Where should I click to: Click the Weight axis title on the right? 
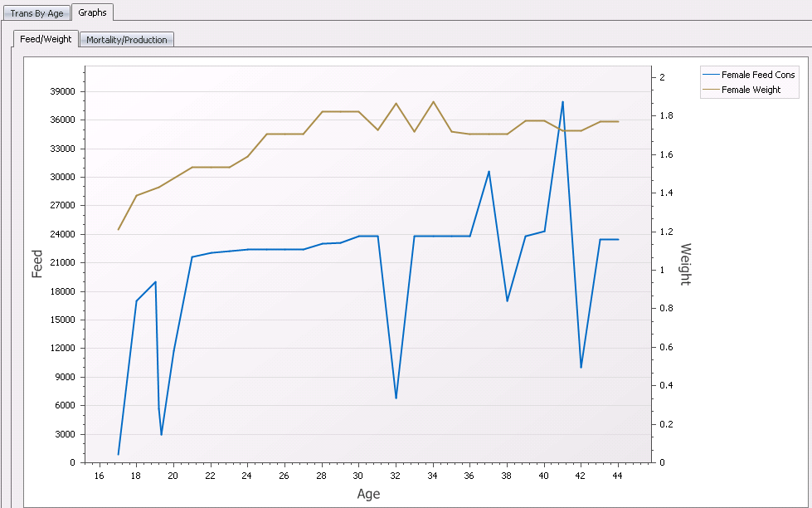pyautogui.click(x=685, y=264)
